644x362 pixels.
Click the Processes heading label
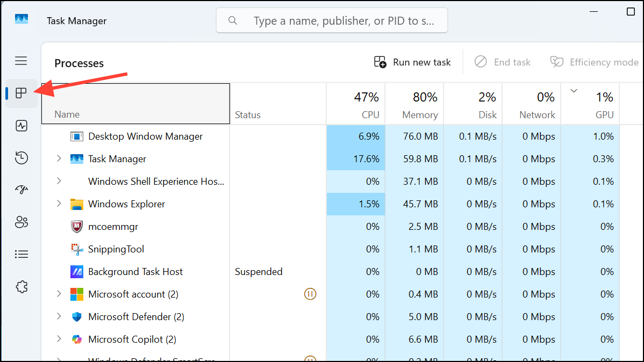coord(79,63)
